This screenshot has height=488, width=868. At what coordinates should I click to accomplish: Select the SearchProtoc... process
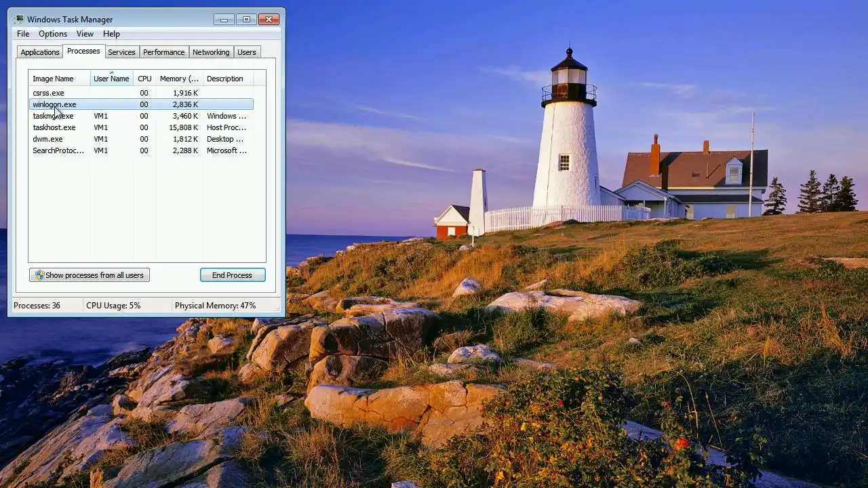[x=141, y=150]
